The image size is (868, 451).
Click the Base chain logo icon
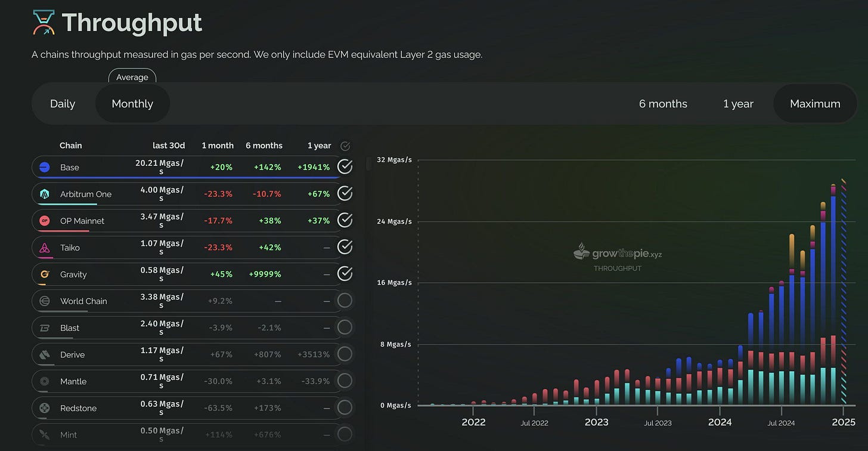tap(44, 168)
